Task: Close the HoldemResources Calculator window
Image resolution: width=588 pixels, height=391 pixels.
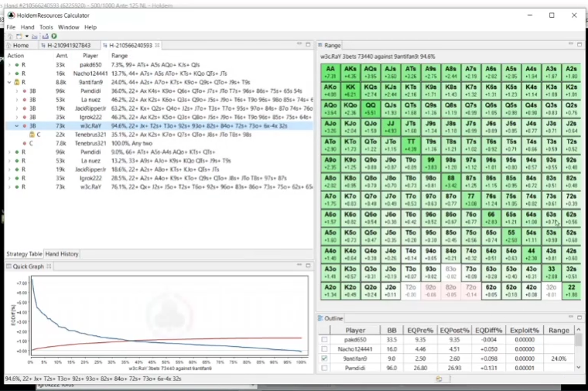Action: pos(574,15)
